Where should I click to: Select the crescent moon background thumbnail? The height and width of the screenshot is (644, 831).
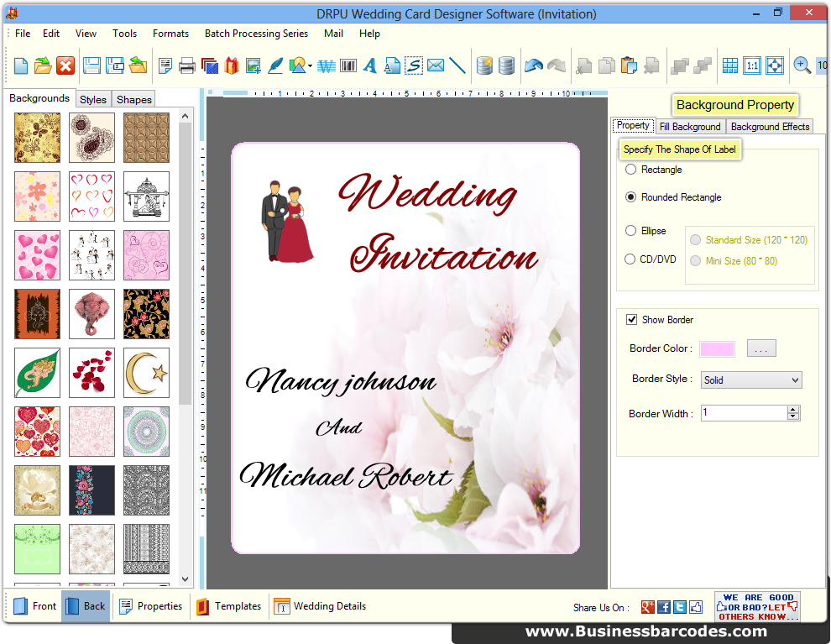pos(146,373)
